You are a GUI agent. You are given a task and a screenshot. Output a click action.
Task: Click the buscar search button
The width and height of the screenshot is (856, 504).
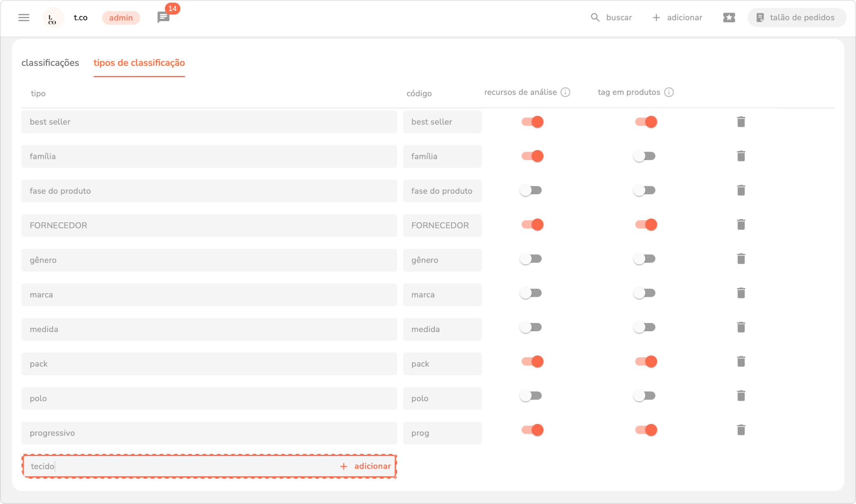611,17
